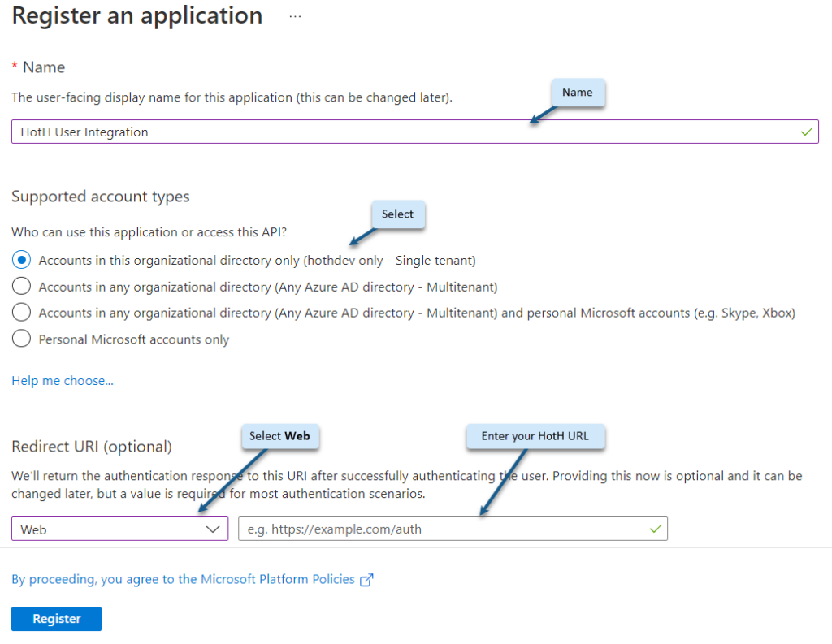
Task: Select Multitenant and personal Microsoft accounts option
Action: 21,312
